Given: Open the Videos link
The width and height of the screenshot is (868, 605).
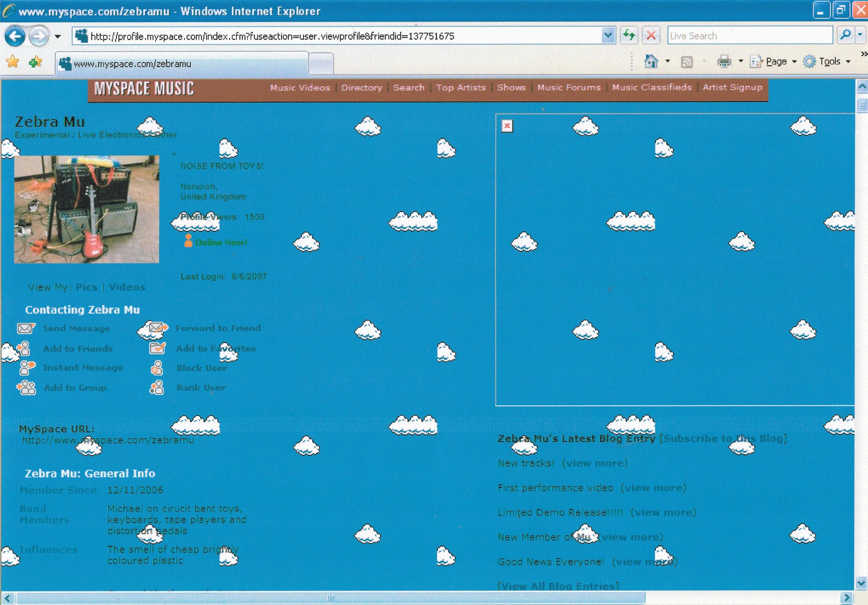Looking at the screenshot, I should click(x=127, y=287).
